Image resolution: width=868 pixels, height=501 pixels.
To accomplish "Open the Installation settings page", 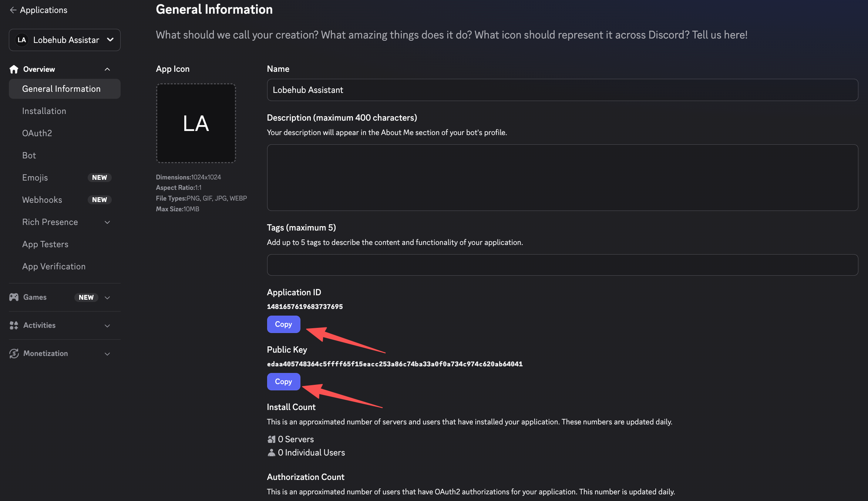I will [x=44, y=111].
